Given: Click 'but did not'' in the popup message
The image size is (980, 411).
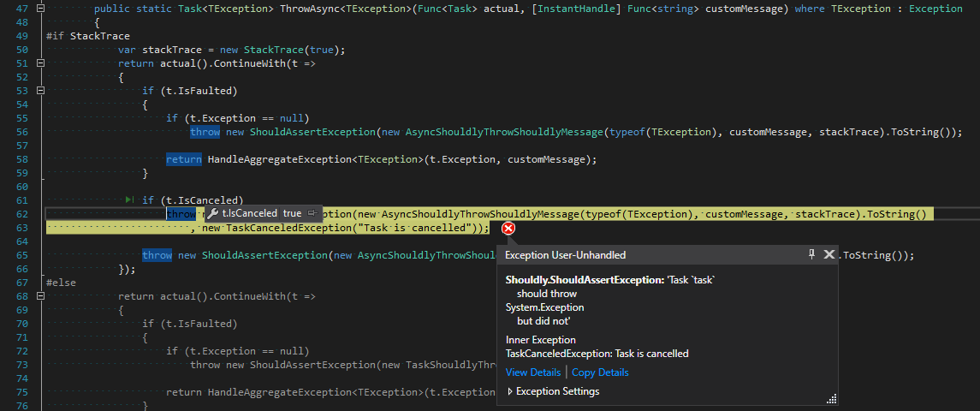Looking at the screenshot, I should pyautogui.click(x=543, y=321).
